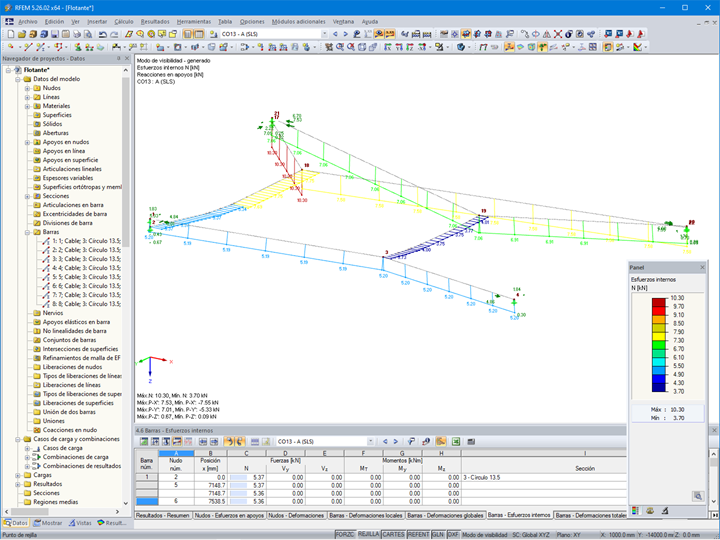This screenshot has height=540, width=720.
Task: Open the CO13 - A (SLS) dropdown in table toolbar
Action: [x=370, y=441]
